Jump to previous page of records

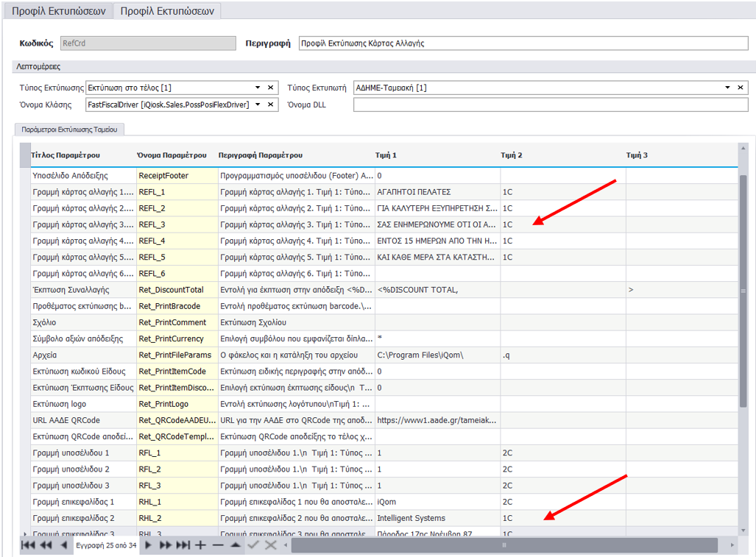click(46, 545)
